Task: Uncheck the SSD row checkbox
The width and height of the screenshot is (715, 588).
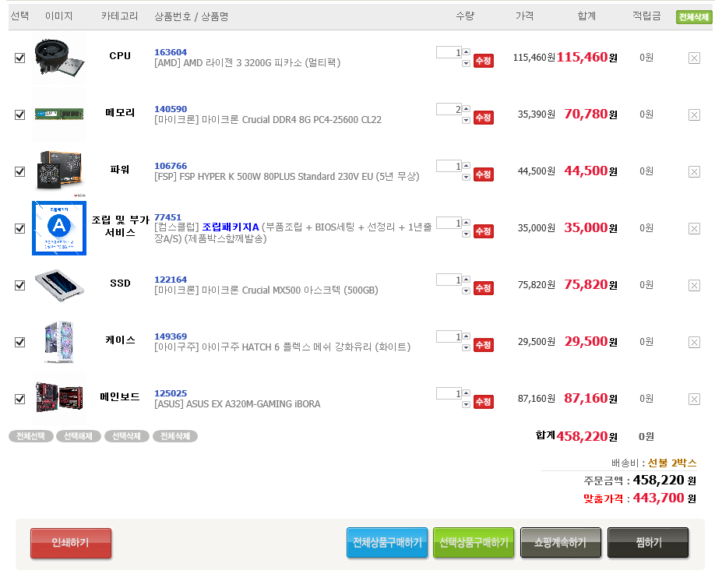Action: (x=19, y=285)
